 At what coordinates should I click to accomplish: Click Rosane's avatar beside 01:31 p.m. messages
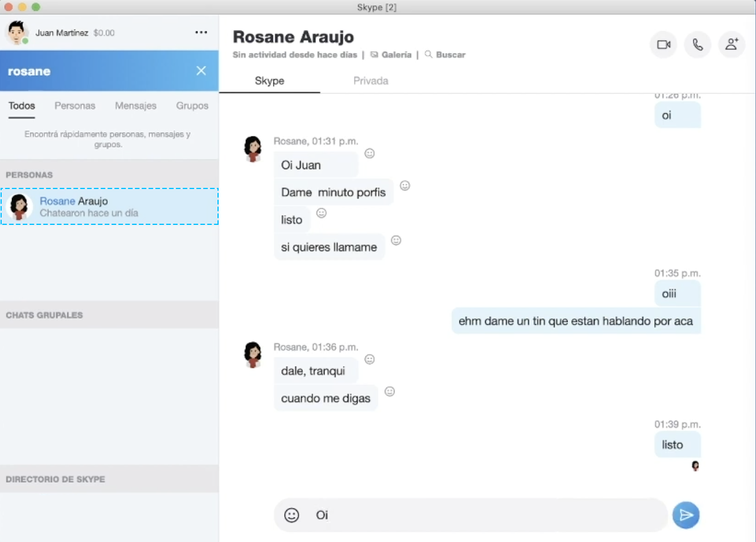[x=253, y=149]
